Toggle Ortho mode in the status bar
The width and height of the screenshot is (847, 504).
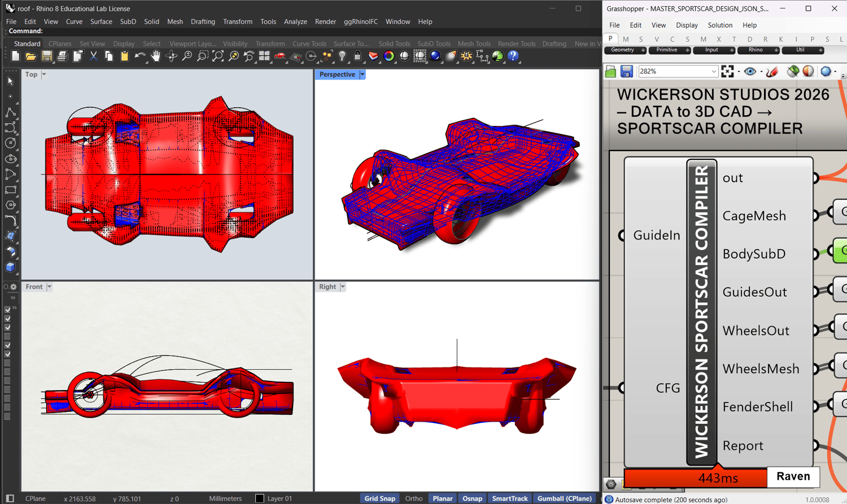pyautogui.click(x=414, y=498)
